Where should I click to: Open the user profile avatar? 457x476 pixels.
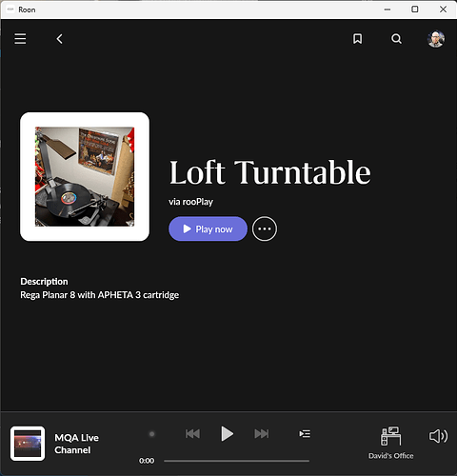[436, 39]
